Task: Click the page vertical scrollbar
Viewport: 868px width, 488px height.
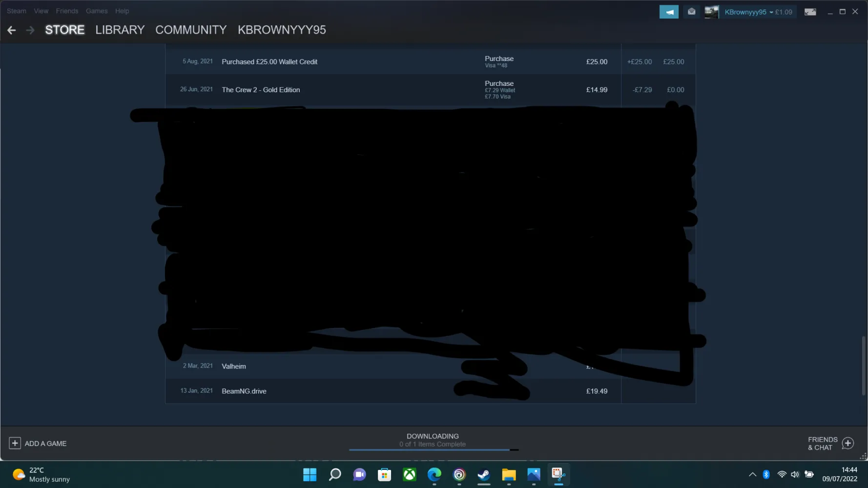Action: pos(864,366)
